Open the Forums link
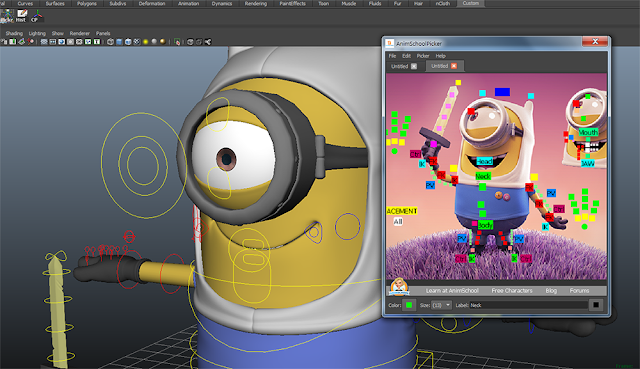 [x=579, y=291]
